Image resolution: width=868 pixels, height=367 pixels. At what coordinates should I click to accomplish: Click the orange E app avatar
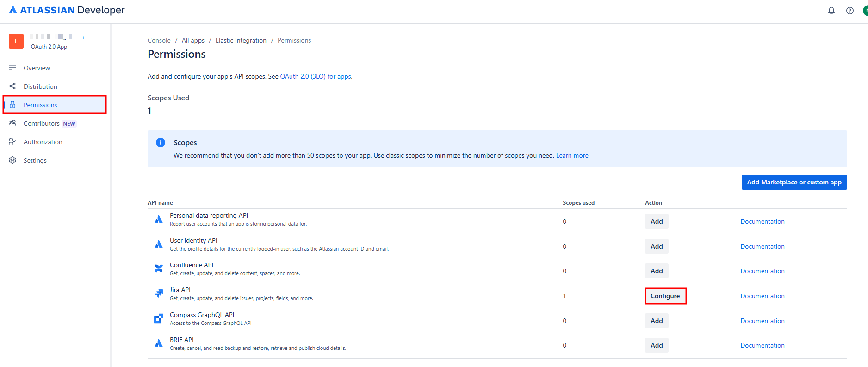point(16,41)
